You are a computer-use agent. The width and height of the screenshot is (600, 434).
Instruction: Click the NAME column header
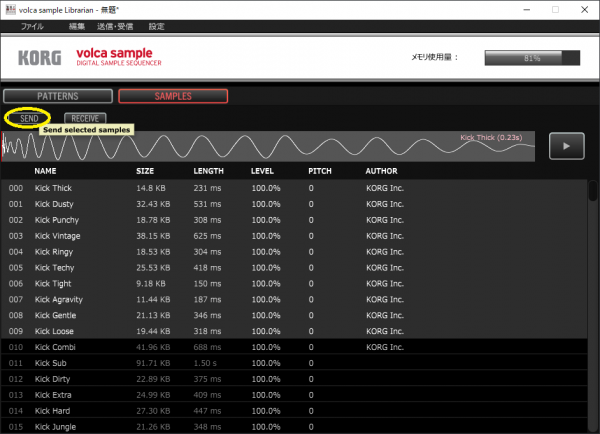(45, 171)
